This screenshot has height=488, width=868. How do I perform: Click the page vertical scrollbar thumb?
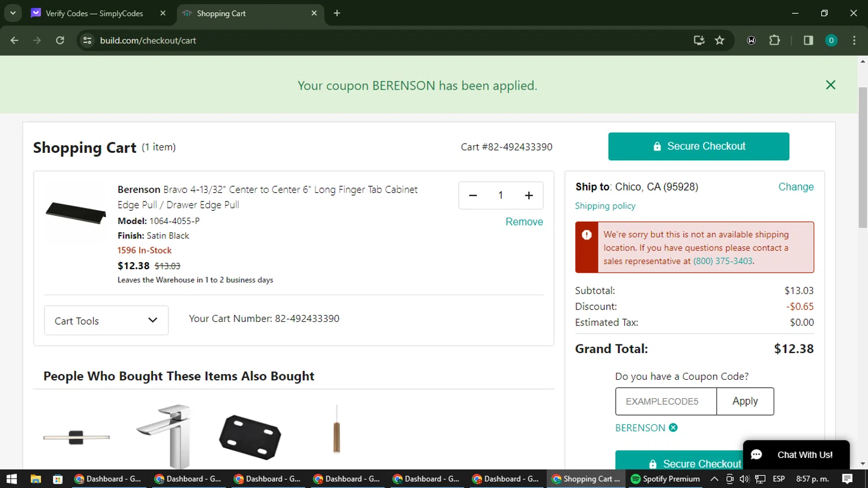pyautogui.click(x=863, y=157)
